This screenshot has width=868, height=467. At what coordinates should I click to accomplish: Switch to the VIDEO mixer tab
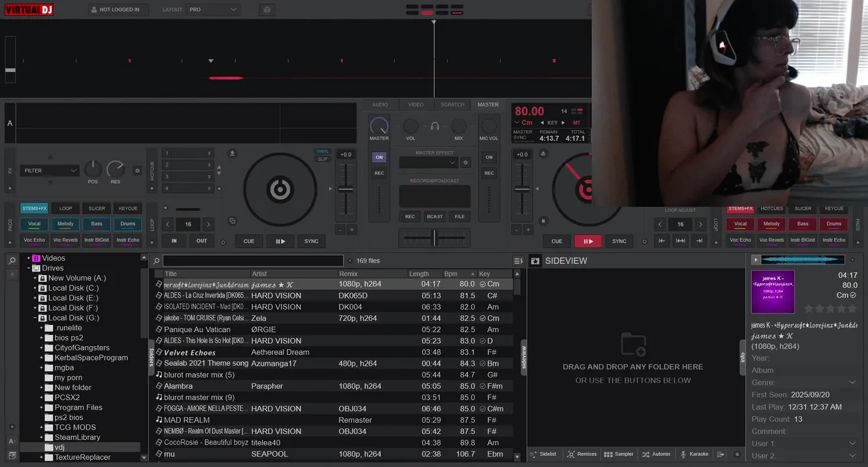coord(416,104)
